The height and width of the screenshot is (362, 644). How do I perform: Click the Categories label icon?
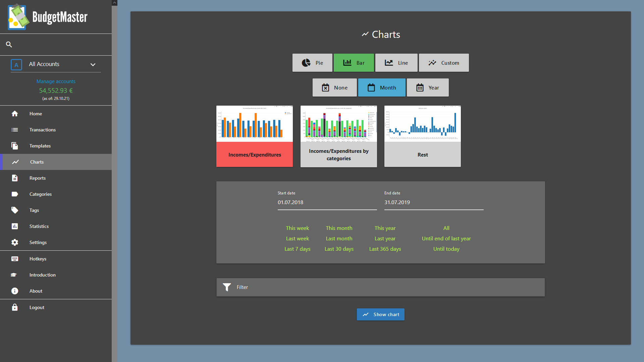[15, 194]
